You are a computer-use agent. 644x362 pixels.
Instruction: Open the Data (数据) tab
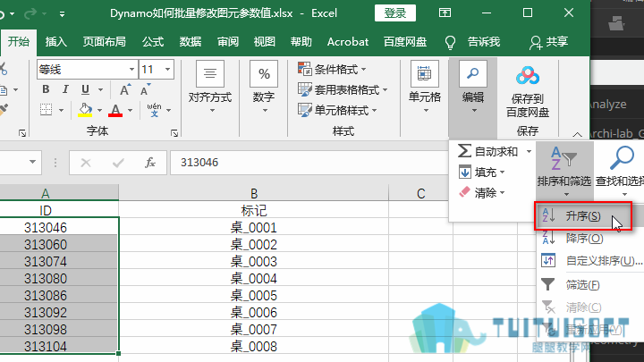(x=191, y=42)
